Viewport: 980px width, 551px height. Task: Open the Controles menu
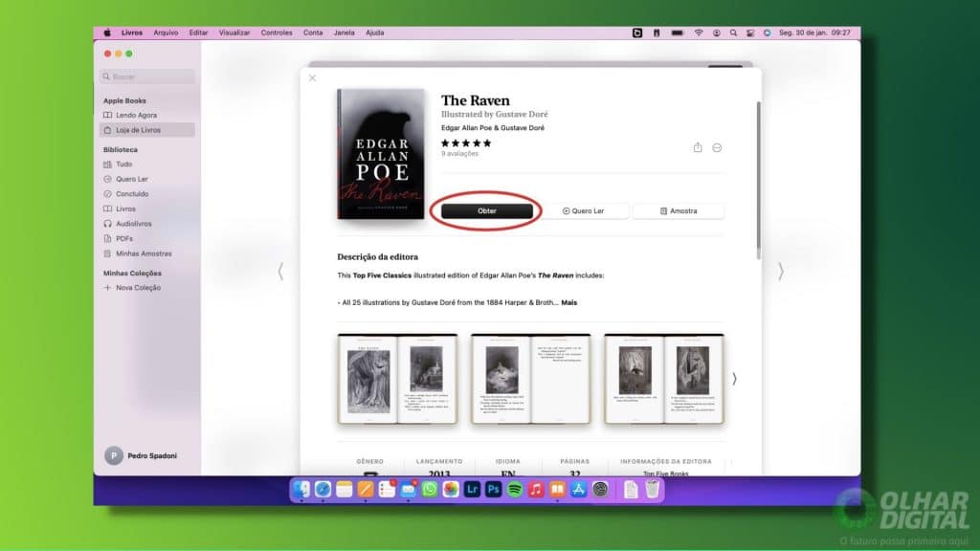pyautogui.click(x=277, y=33)
